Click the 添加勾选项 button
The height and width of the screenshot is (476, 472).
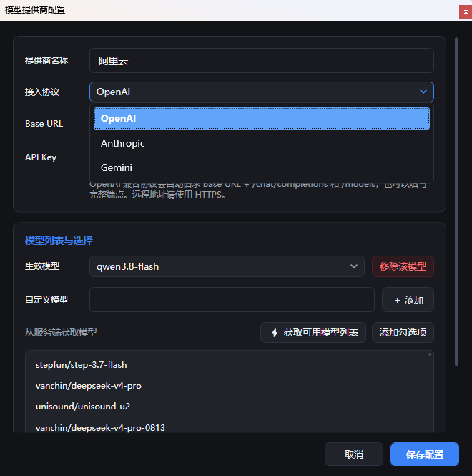tap(403, 332)
